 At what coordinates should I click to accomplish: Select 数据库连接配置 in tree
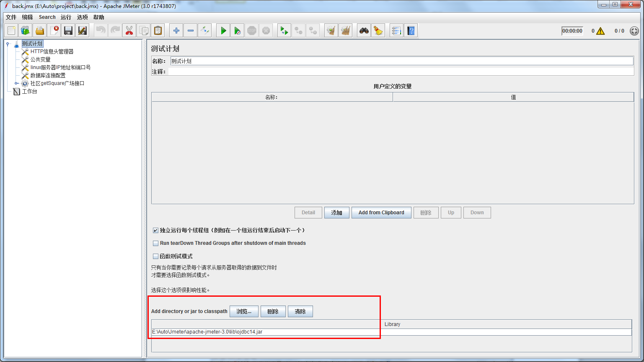(48, 75)
